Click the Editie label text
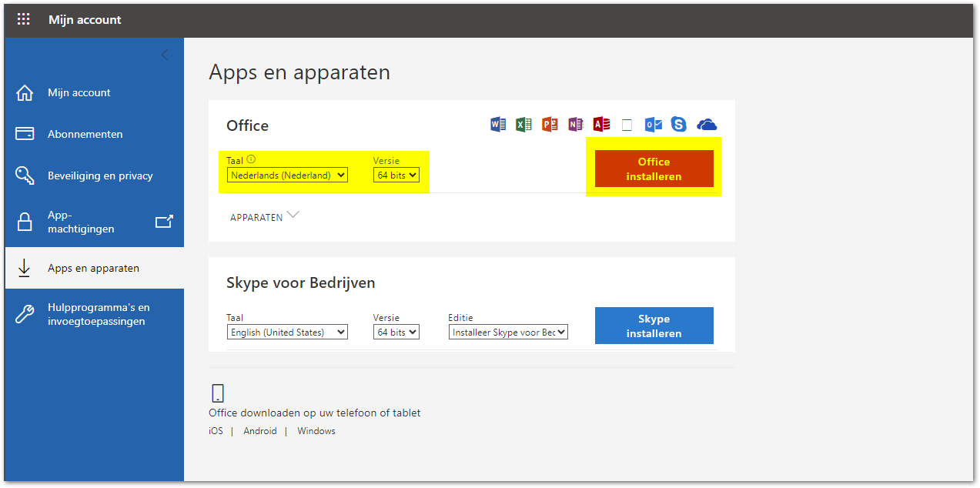Viewport: 980px width, 488px height. [460, 317]
